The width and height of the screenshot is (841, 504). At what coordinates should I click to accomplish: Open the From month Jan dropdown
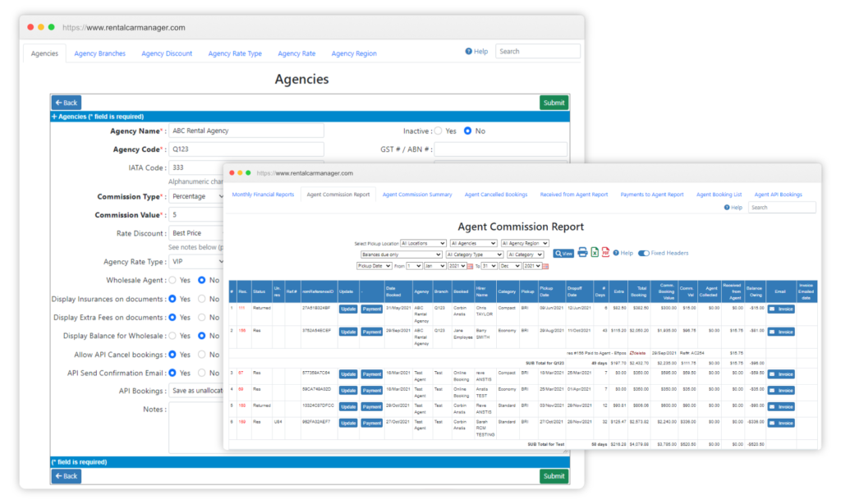tap(435, 266)
